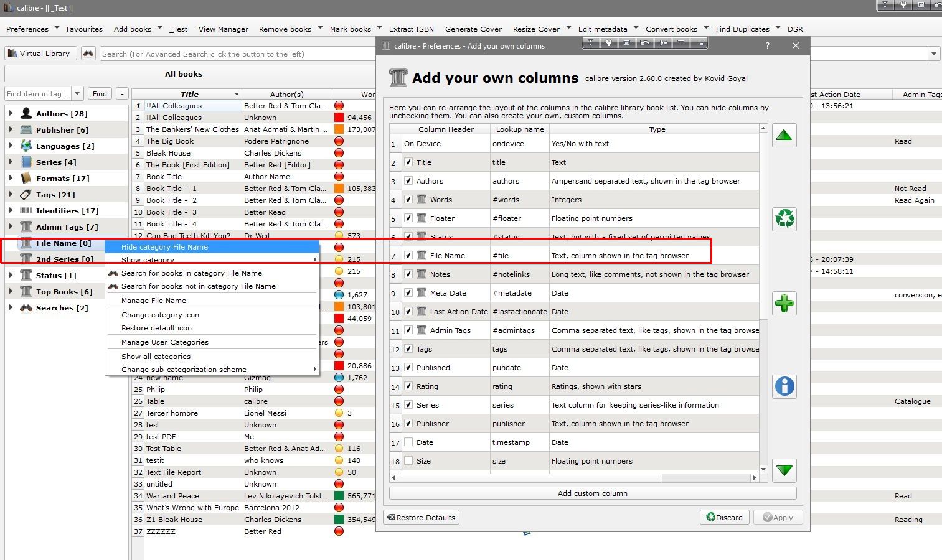Open the Edit metadata dropdown arrow
The height and width of the screenshot is (560, 942).
click(636, 27)
